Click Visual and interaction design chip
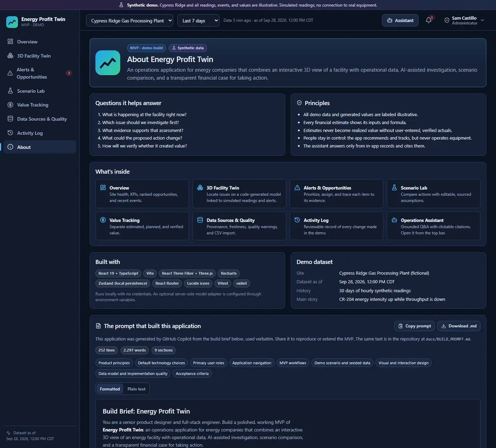 (x=403, y=363)
